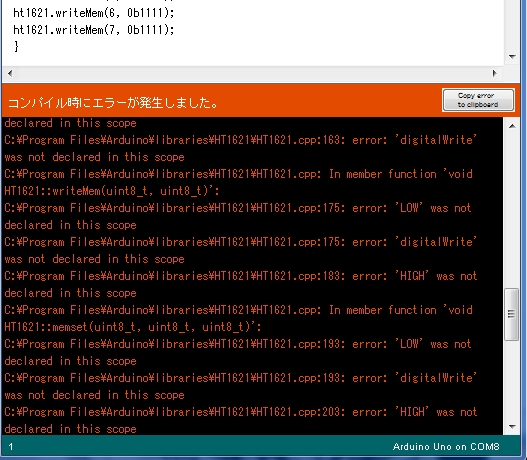Click the console vertical scrollbar thumb
The height and width of the screenshot is (460, 527).
pyautogui.click(x=512, y=314)
